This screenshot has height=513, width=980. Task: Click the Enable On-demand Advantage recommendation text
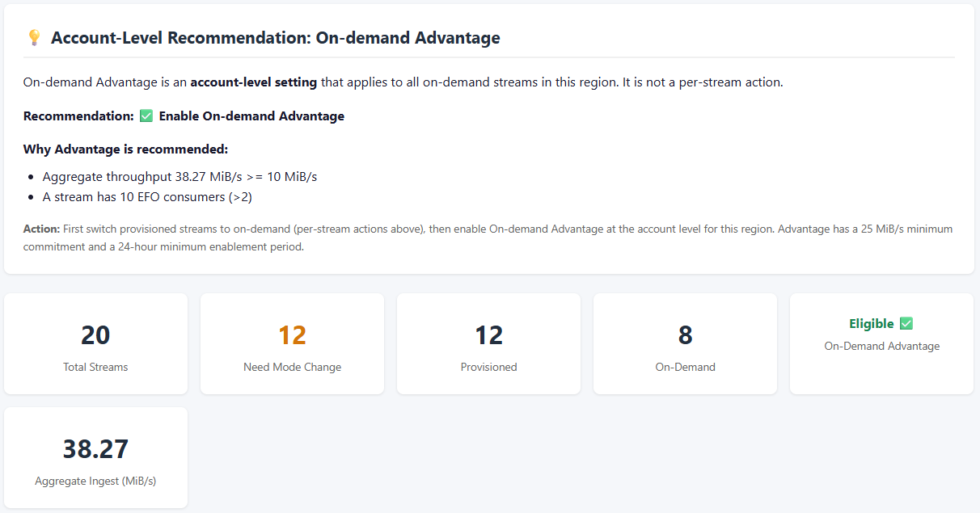(x=251, y=116)
